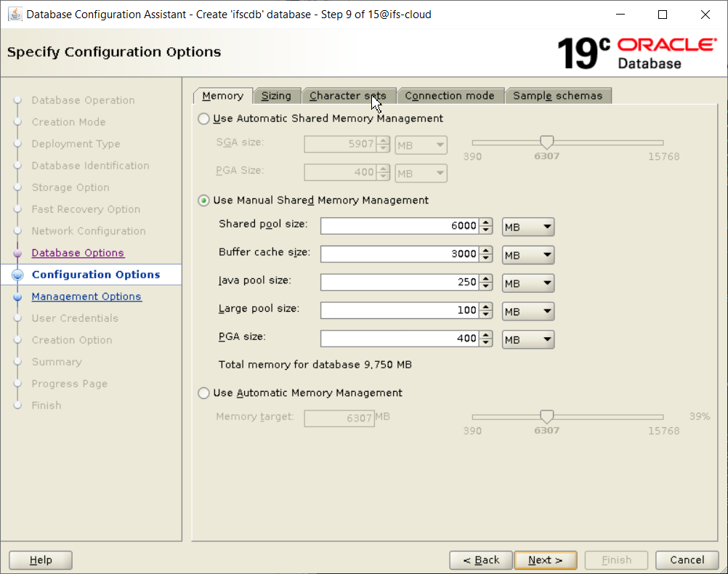Screen dimensions: 728x574
Task: Decrease Large pool size with down arrow
Action: click(x=486, y=315)
